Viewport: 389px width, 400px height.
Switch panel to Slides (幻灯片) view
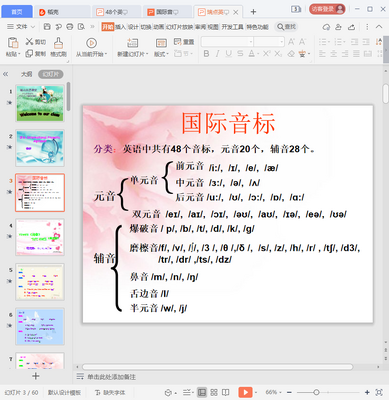pos(51,74)
